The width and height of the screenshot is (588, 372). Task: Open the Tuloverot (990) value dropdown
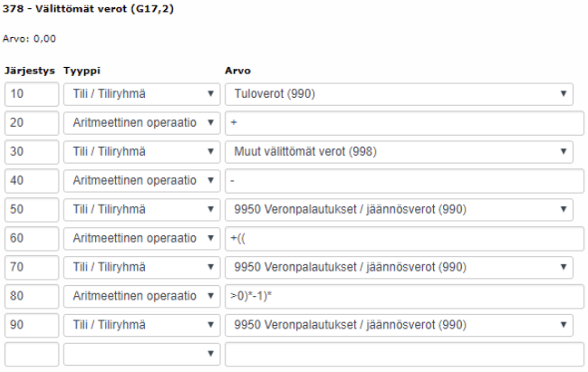coord(399,93)
